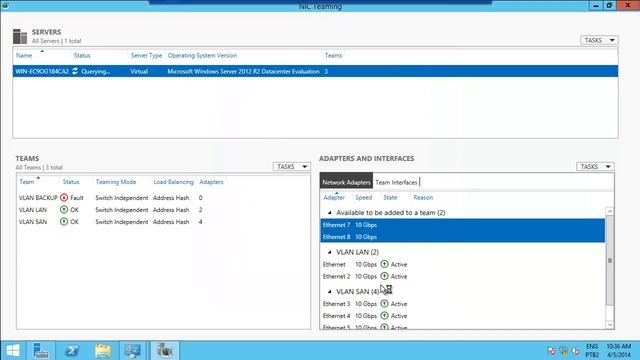Click the Active state icon for Ethernet

[x=384, y=264]
